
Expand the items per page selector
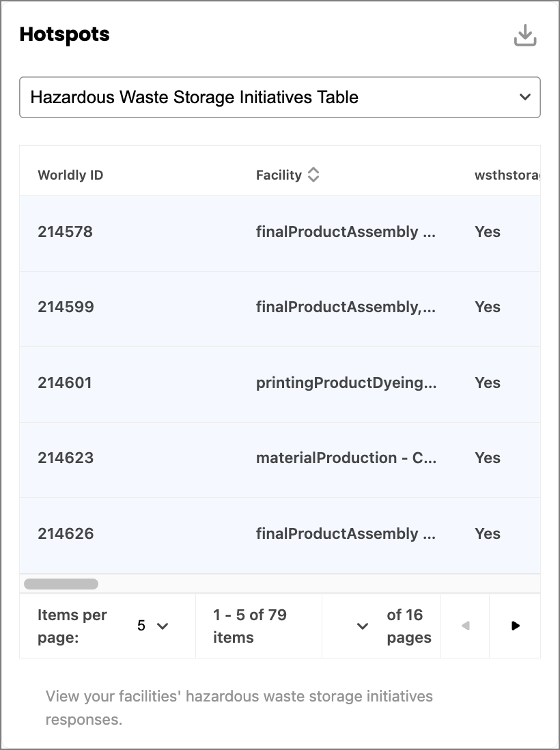click(x=152, y=626)
